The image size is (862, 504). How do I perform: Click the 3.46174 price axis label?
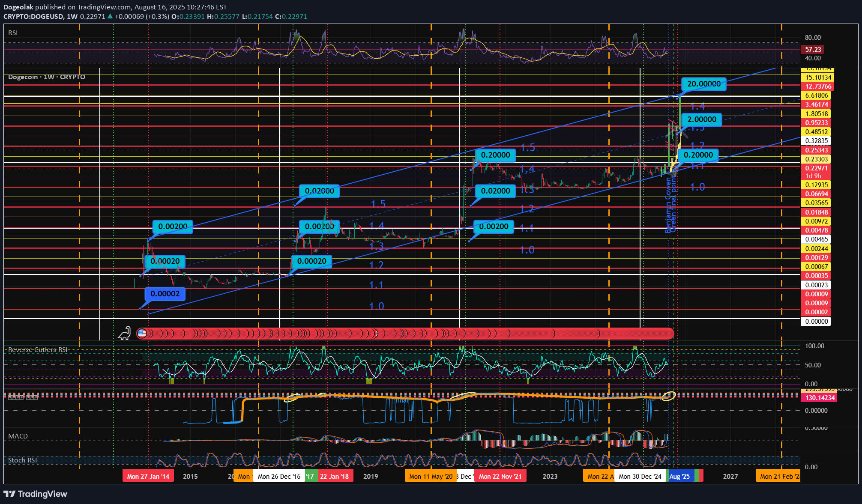(816, 104)
